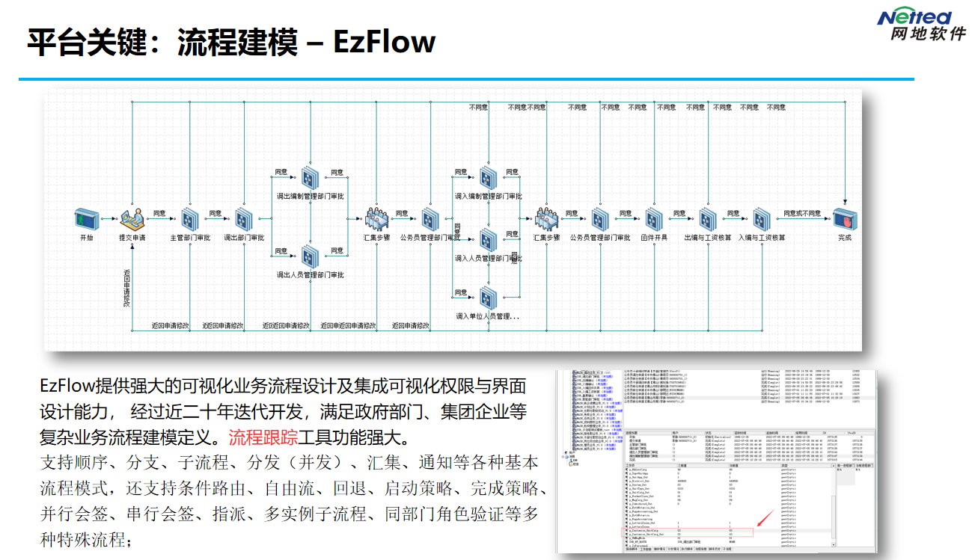Click the 调入编制管理部门审批 node icon

[x=488, y=178]
